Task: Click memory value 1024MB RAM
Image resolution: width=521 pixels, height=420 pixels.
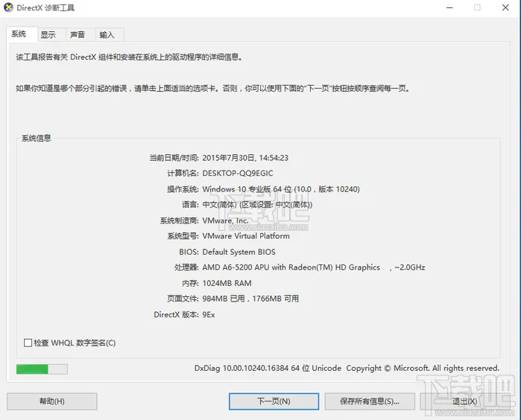Action: [227, 283]
